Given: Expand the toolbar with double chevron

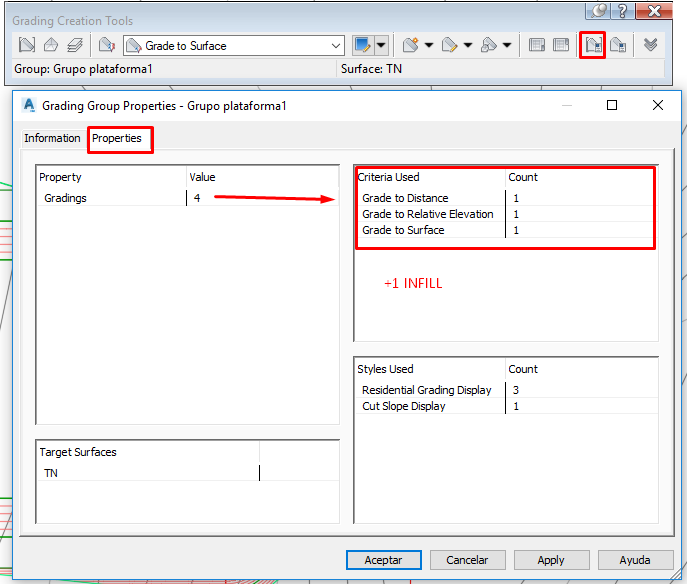Looking at the screenshot, I should tap(651, 45).
